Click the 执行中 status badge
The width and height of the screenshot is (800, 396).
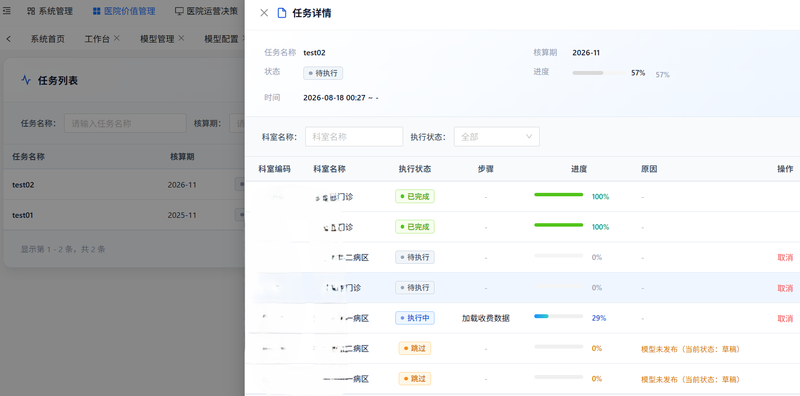415,318
